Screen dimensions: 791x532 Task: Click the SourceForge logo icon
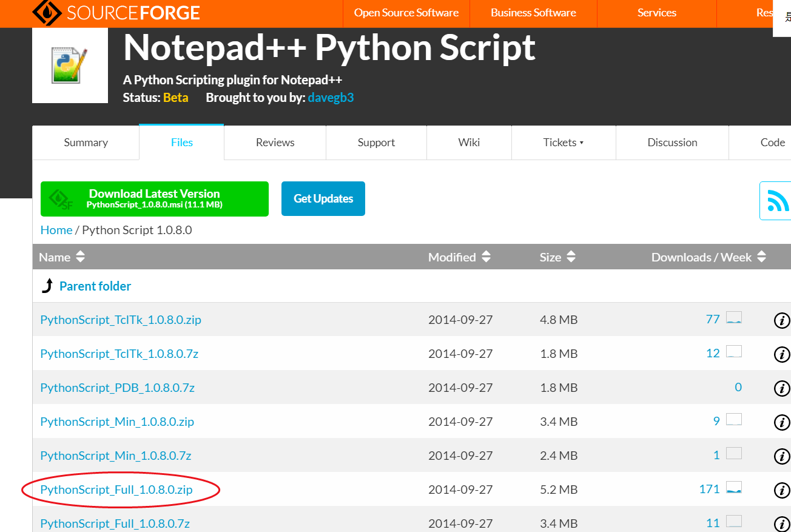coord(47,12)
